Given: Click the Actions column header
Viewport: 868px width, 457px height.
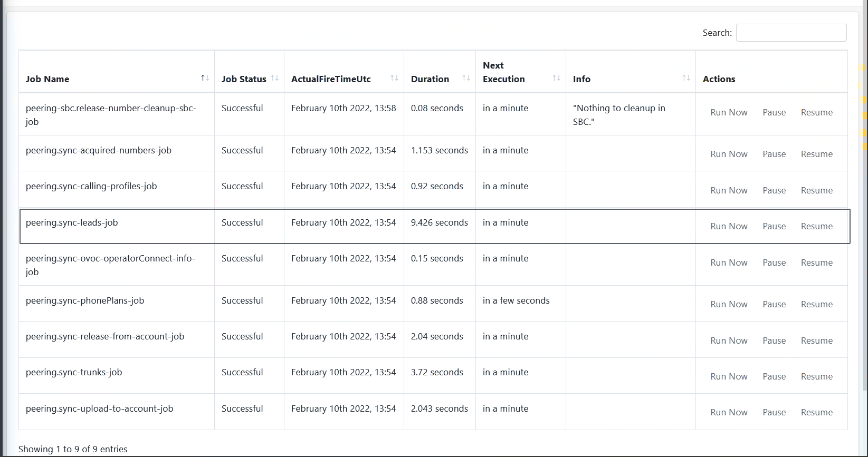Looking at the screenshot, I should pos(719,79).
